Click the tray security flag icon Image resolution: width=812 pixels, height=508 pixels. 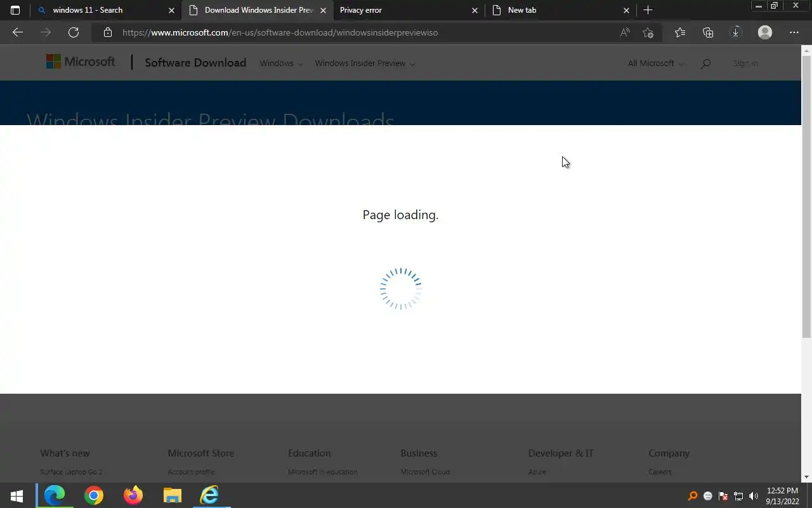coord(723,496)
